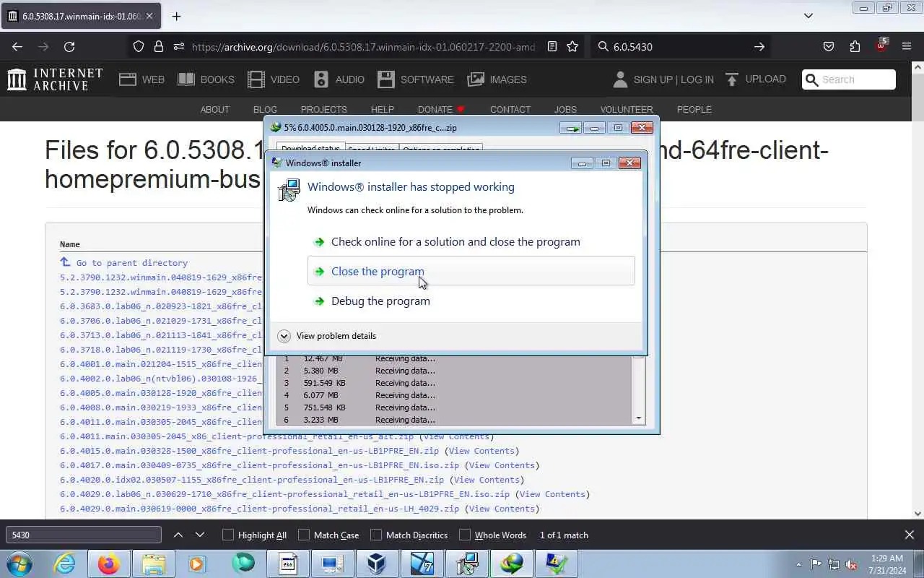The height and width of the screenshot is (578, 924).
Task: Click the LOG IN link
Action: tap(697, 79)
